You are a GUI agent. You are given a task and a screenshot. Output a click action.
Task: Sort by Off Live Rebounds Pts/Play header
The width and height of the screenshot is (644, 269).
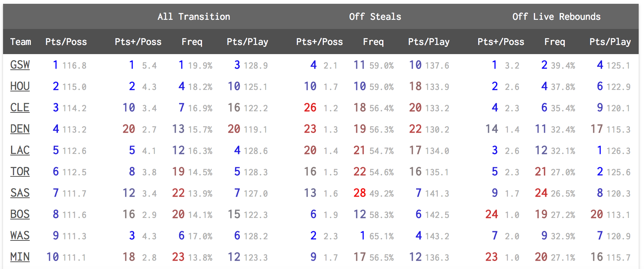point(610,42)
